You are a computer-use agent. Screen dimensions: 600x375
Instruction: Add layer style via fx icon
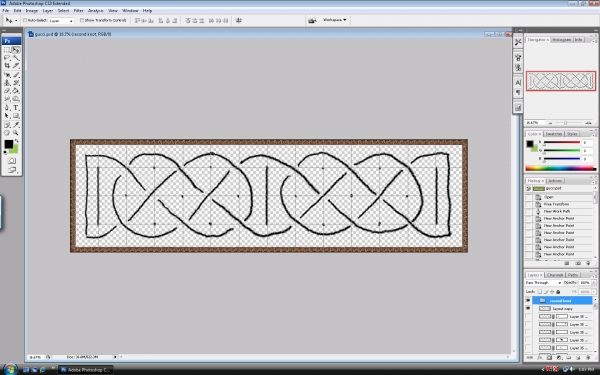click(x=540, y=357)
